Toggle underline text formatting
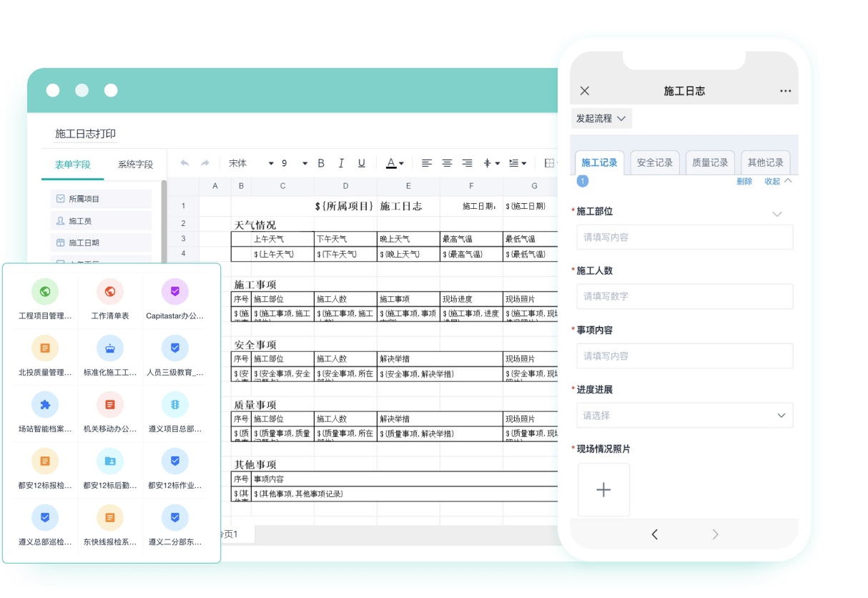Screen dimensions: 868x598 (x=361, y=163)
